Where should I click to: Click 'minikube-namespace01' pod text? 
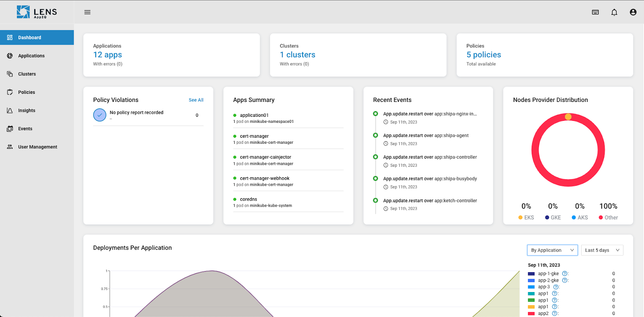[x=272, y=122]
